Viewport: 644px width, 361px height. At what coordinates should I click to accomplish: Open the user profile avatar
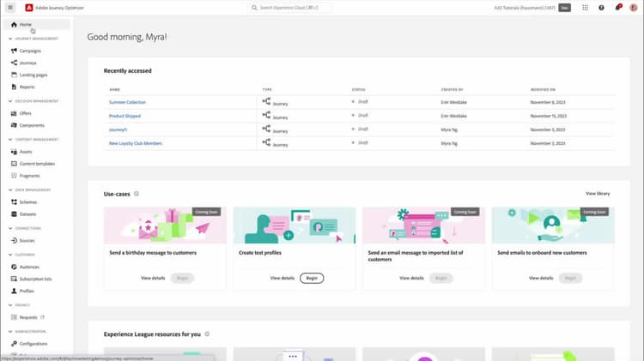coord(634,8)
